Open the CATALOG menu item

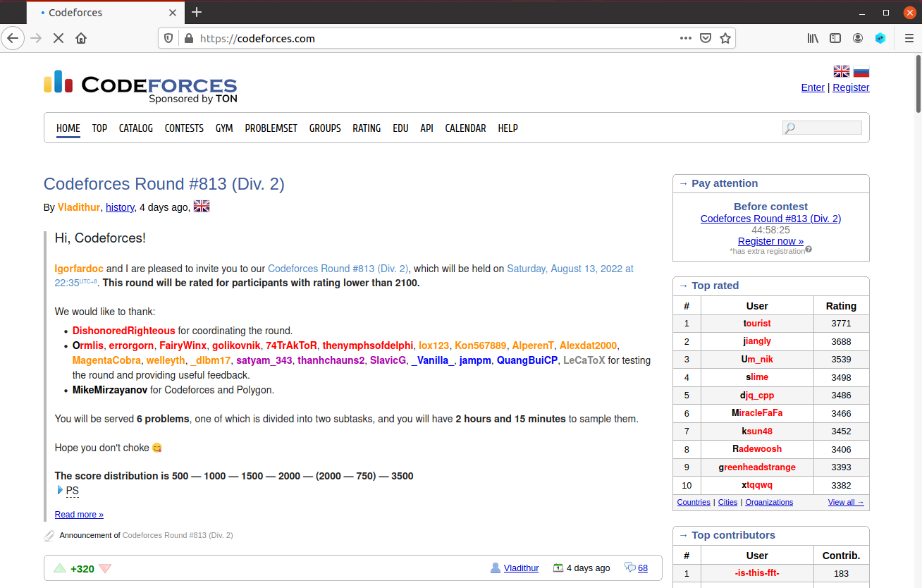[136, 128]
